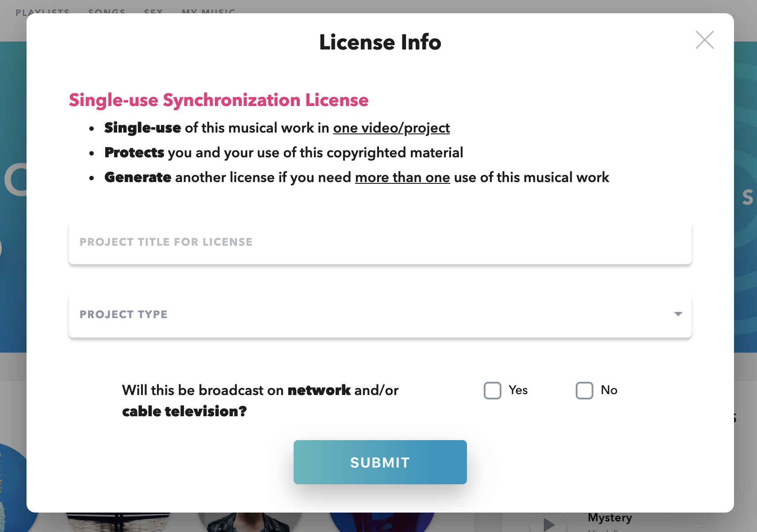Click the play icon beside Mystery
The width and height of the screenshot is (757, 532).
point(549,524)
